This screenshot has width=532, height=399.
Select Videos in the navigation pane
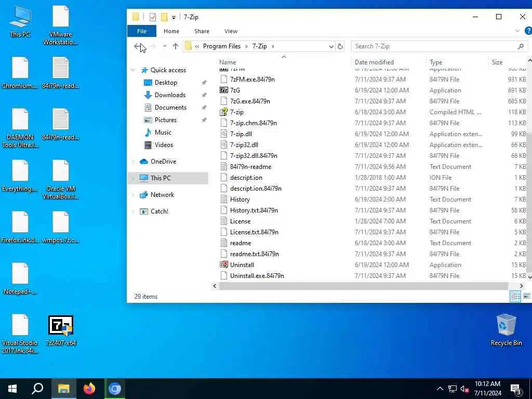point(164,145)
